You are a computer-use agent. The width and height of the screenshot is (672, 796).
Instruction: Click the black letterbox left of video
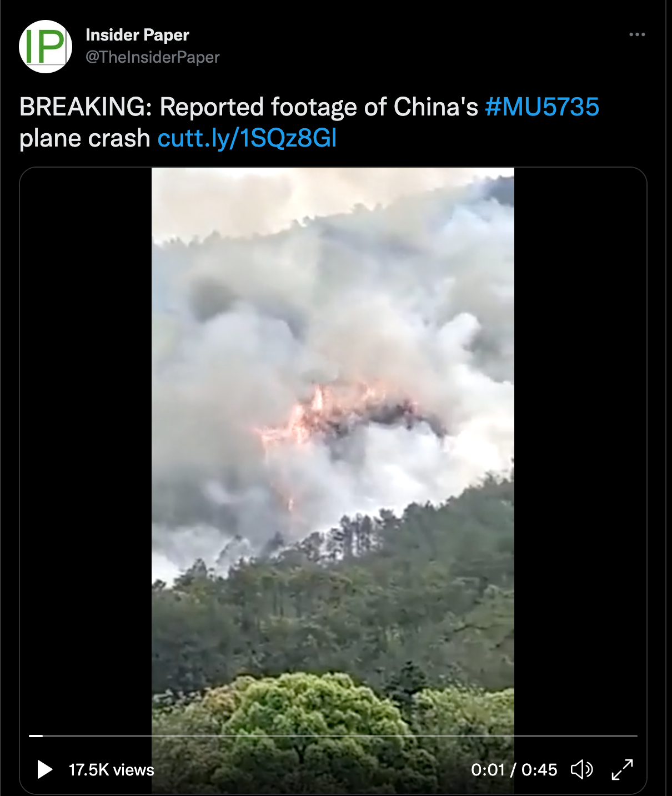[x=86, y=444]
